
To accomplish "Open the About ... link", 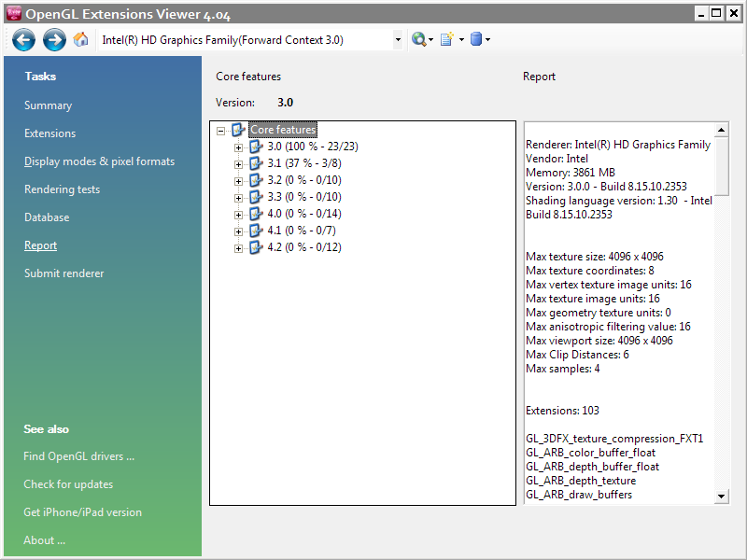I will (x=44, y=540).
